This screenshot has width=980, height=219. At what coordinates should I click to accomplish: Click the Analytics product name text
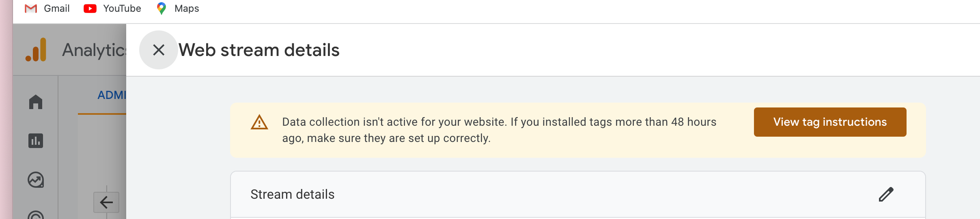pos(94,50)
